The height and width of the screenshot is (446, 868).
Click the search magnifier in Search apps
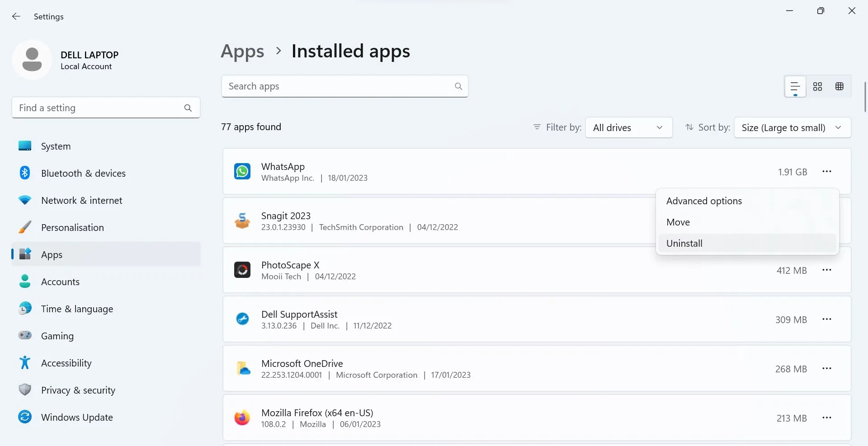tap(458, 86)
